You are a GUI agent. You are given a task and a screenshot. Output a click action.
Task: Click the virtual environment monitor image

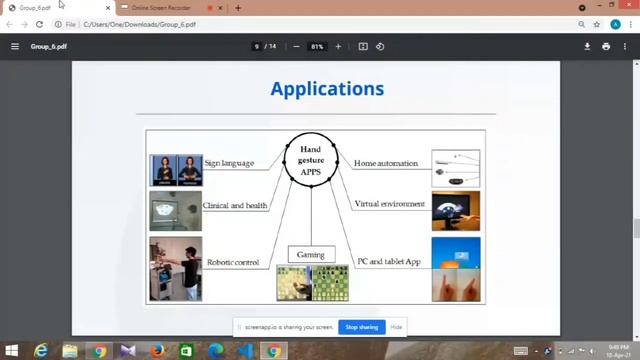tap(456, 211)
